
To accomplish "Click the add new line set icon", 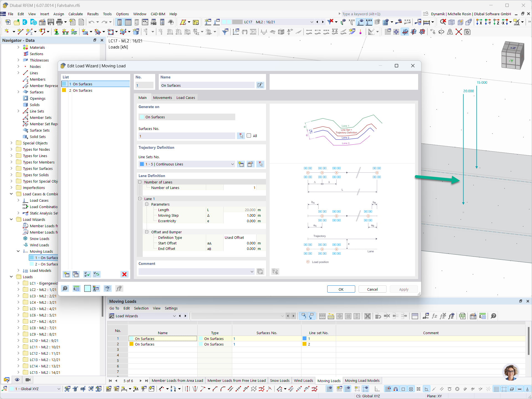I will 241,164.
